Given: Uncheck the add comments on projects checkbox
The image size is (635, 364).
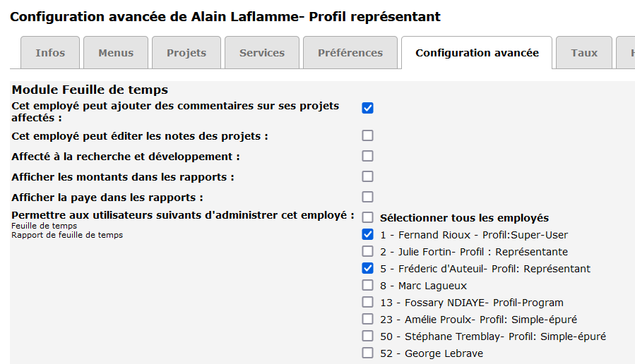Looking at the screenshot, I should point(367,108).
